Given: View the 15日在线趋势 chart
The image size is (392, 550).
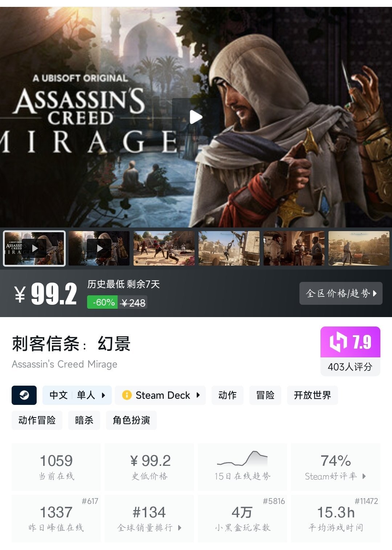Looking at the screenshot, I should pos(242,467).
